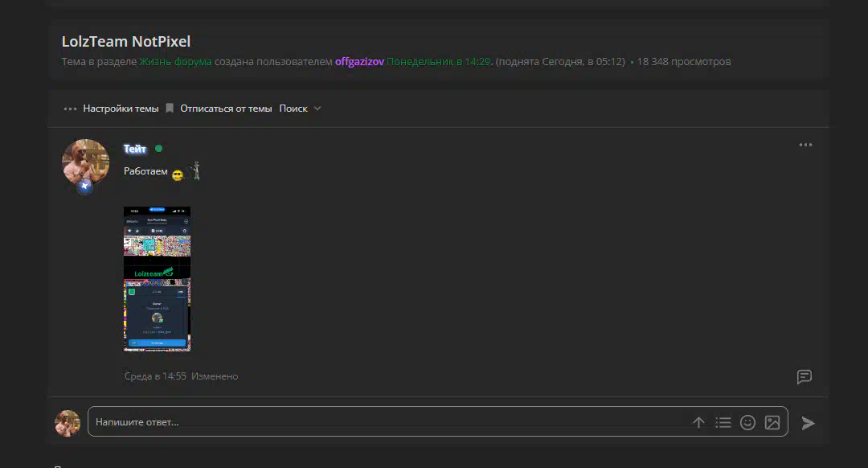868x468 pixels.
Task: Open the Жизнь форума section link
Action: tap(175, 61)
